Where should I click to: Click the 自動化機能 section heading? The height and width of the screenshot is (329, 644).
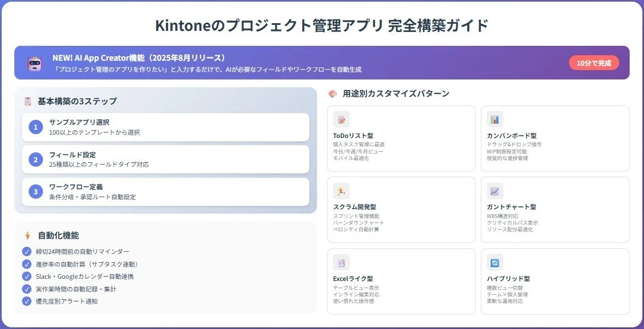pos(58,236)
